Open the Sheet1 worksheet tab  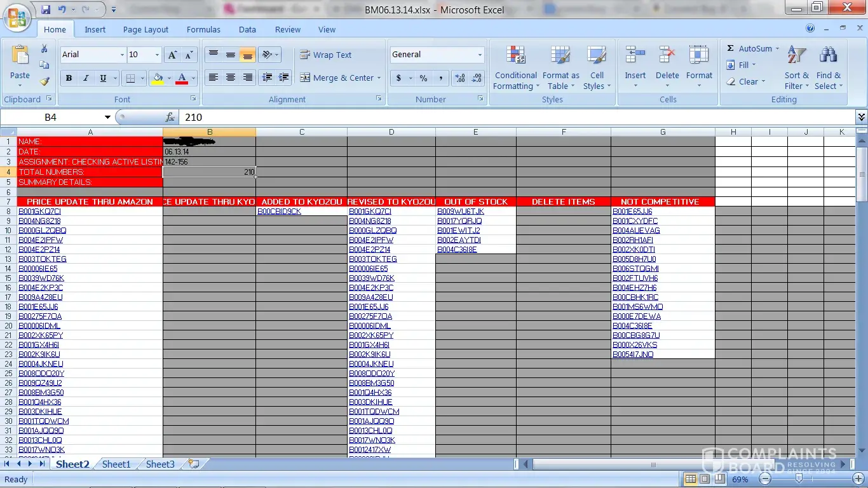[x=116, y=464]
